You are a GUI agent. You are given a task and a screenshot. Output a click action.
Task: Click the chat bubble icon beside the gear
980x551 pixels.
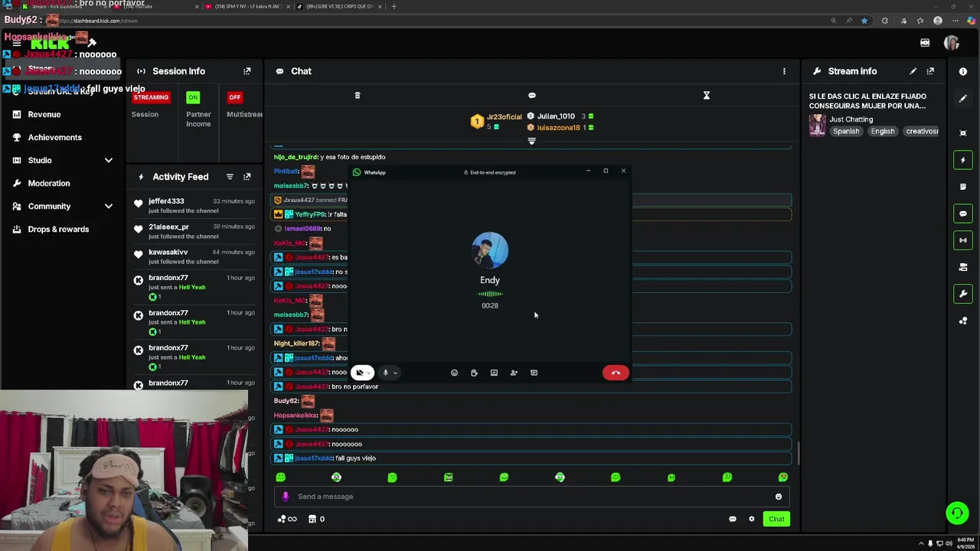pyautogui.click(x=733, y=519)
